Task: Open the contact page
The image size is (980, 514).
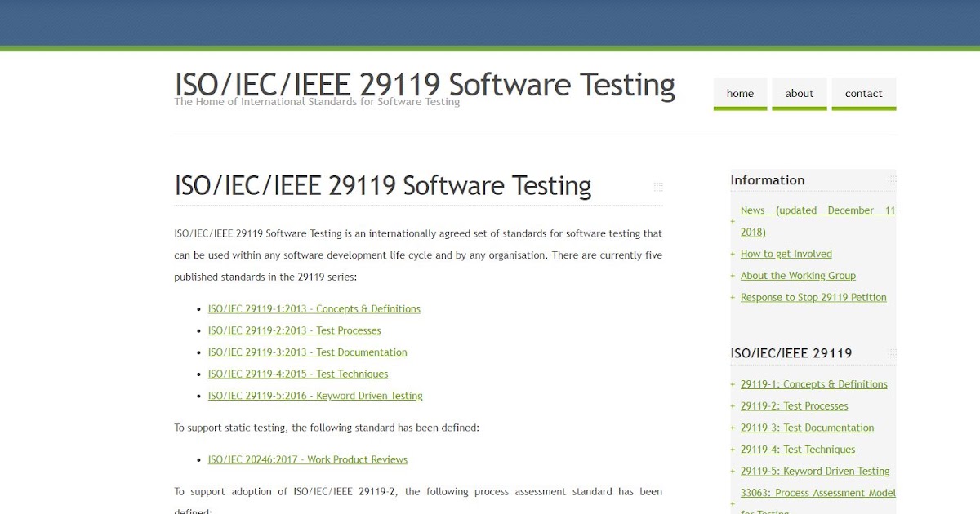Action: (x=863, y=93)
